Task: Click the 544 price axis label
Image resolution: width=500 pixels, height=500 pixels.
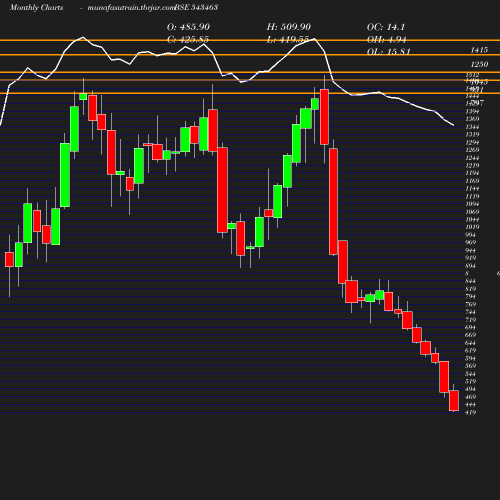Action: click(x=470, y=374)
